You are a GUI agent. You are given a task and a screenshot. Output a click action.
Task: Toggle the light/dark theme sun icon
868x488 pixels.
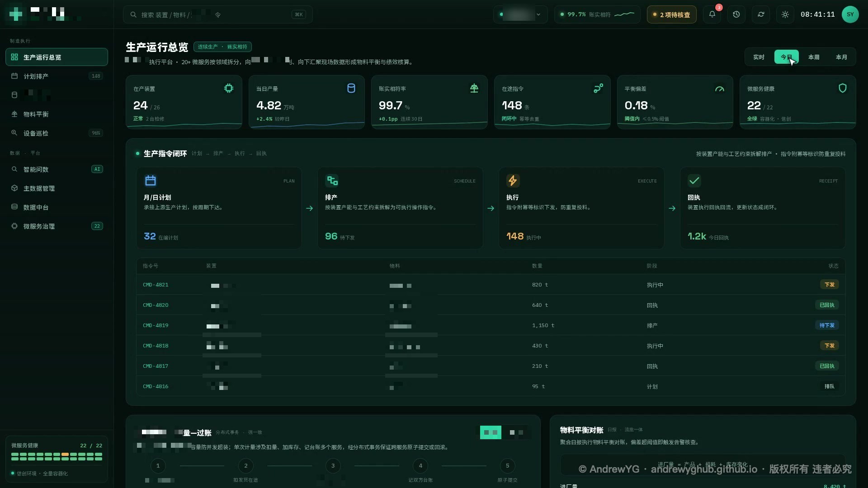pos(785,14)
